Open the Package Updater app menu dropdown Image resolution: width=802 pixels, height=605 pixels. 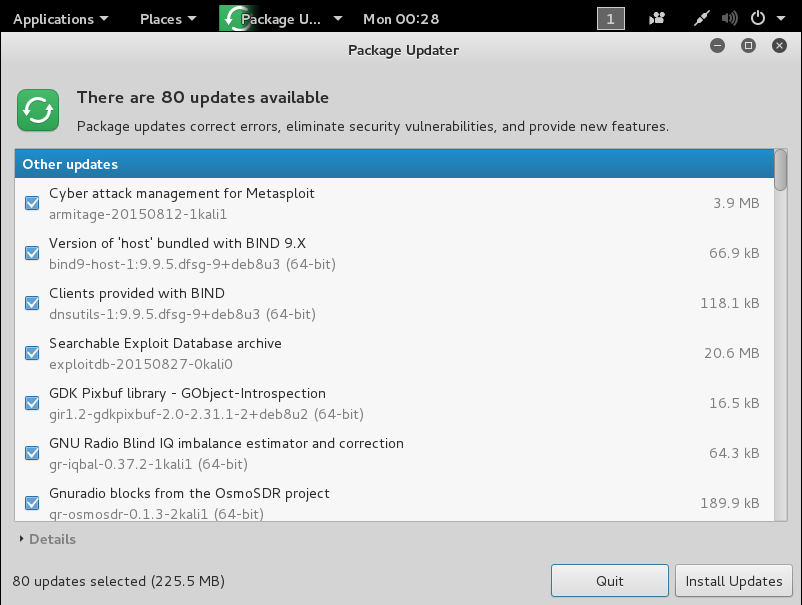(338, 19)
